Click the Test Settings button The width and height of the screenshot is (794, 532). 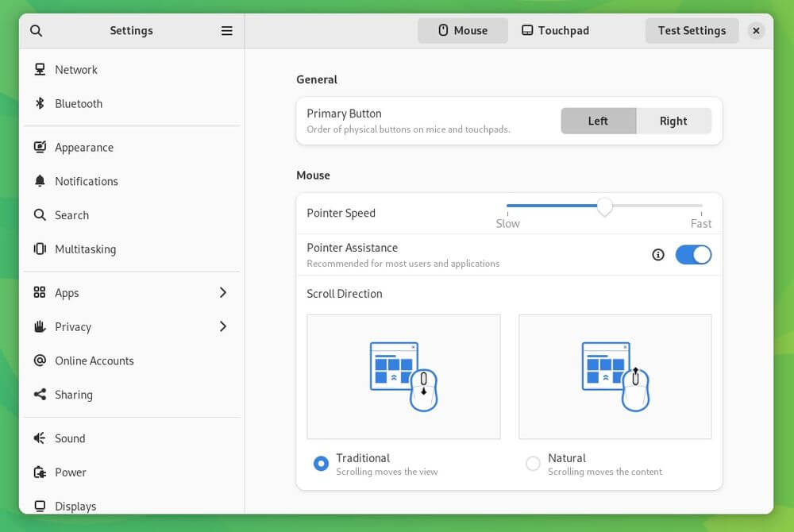pyautogui.click(x=692, y=30)
